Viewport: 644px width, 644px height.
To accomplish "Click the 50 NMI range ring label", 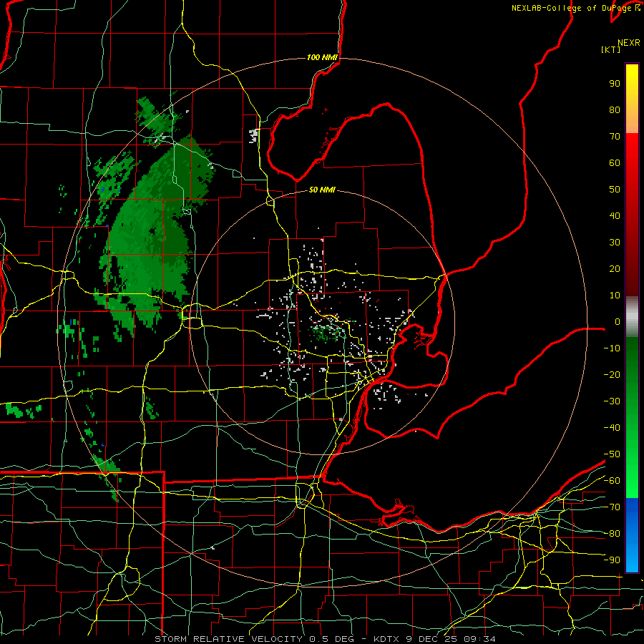I will 322,190.
